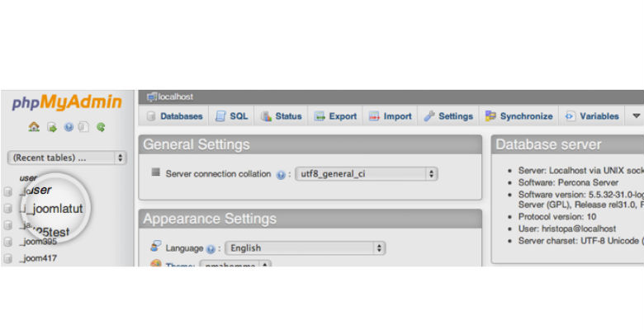This screenshot has height=330, width=644.
Task: Open Server connection collation utf8_general_ci dropdown
Action: tap(367, 173)
